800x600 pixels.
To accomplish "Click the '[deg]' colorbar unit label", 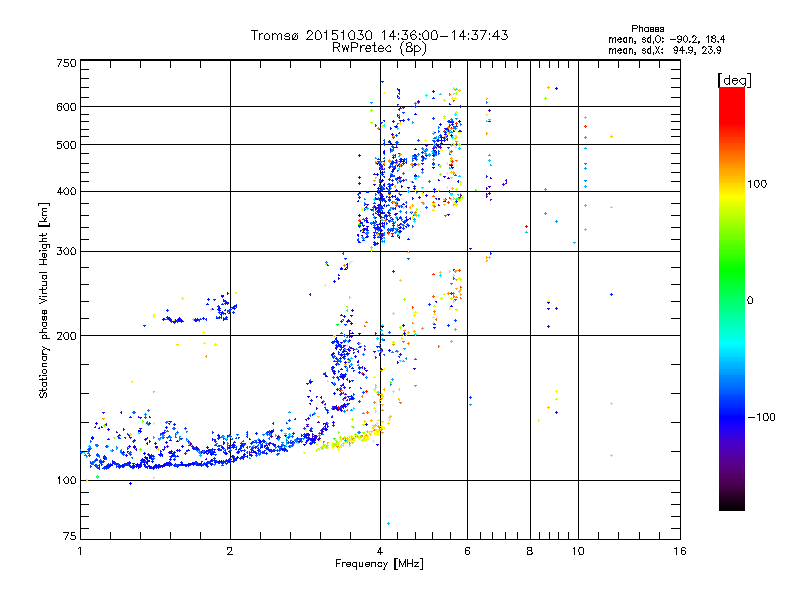I will (734, 80).
